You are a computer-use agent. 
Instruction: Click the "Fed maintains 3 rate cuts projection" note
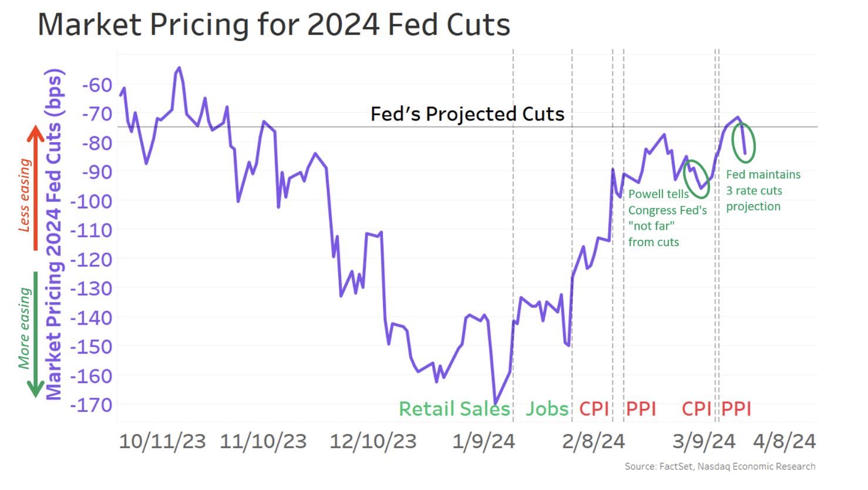pyautogui.click(x=763, y=190)
